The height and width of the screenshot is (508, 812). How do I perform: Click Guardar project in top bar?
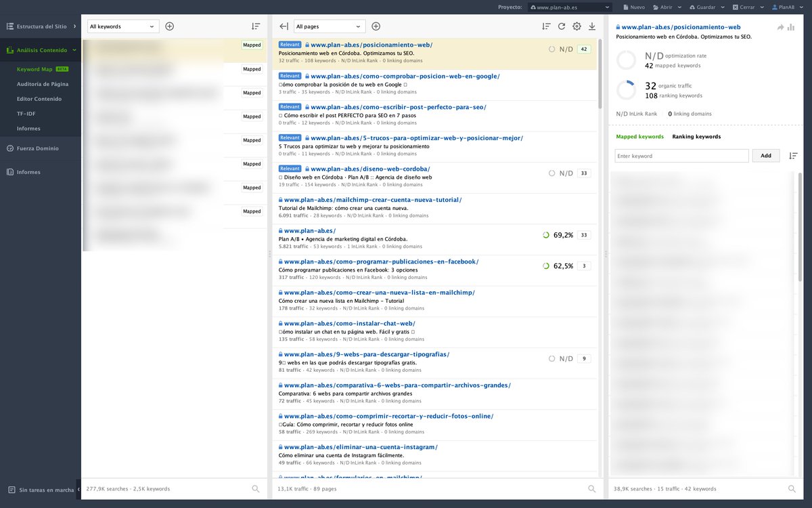coord(702,7)
